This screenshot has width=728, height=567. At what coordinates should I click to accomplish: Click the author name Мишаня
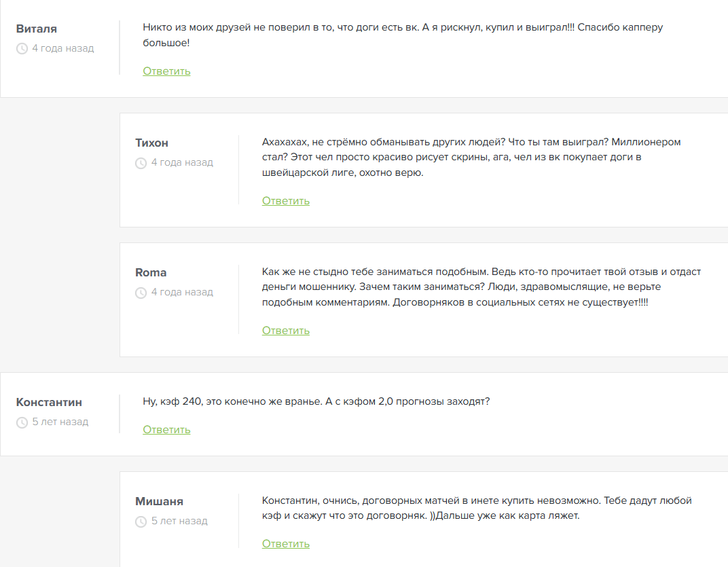click(x=160, y=501)
